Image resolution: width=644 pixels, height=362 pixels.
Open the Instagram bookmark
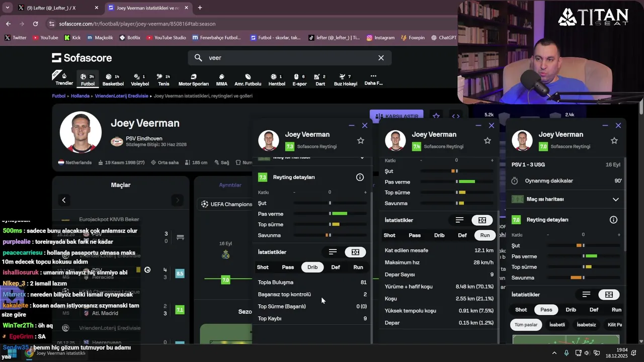380,38
